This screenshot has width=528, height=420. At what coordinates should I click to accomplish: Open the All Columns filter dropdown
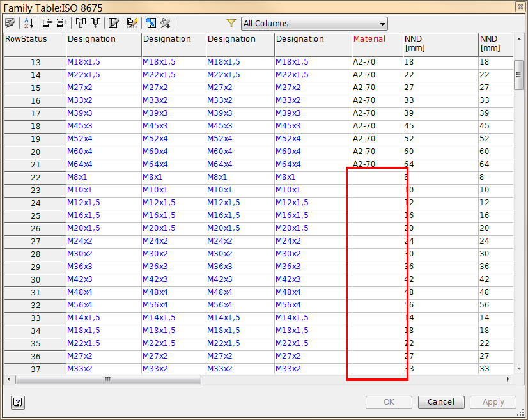314,24
